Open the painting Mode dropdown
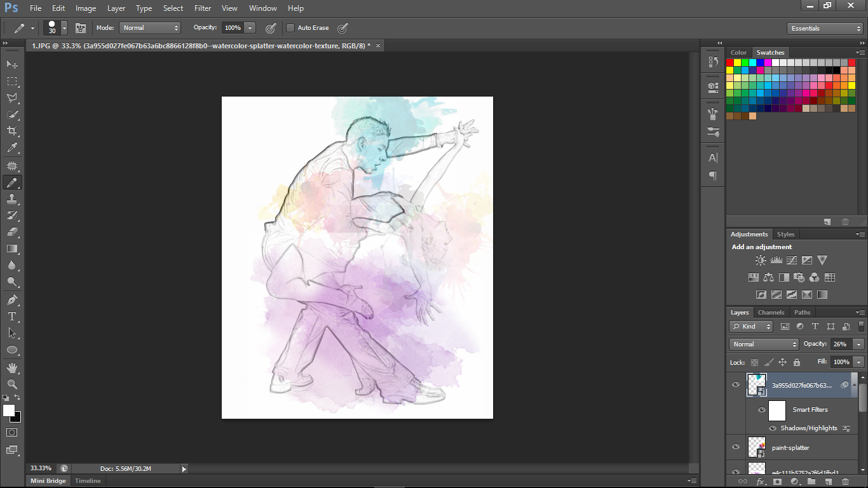This screenshot has width=868, height=488. click(x=150, y=28)
